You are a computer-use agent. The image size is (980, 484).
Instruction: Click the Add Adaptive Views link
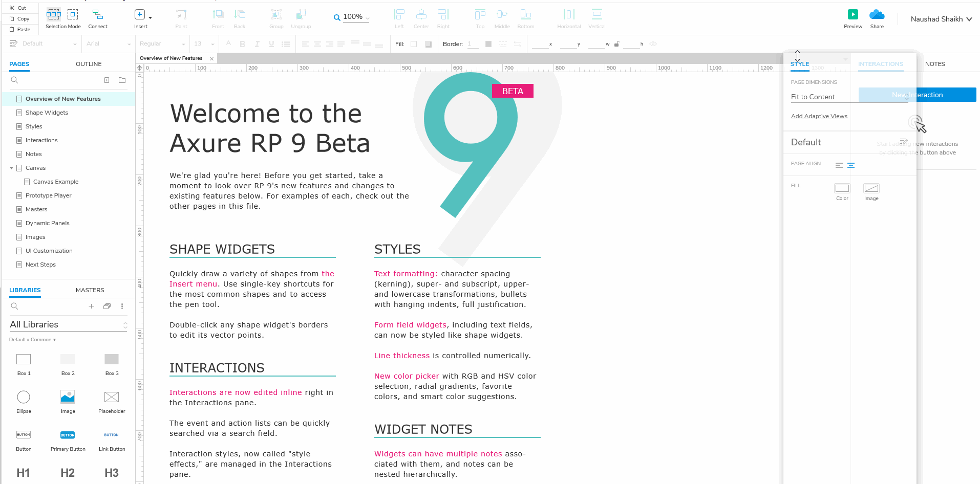tap(819, 116)
